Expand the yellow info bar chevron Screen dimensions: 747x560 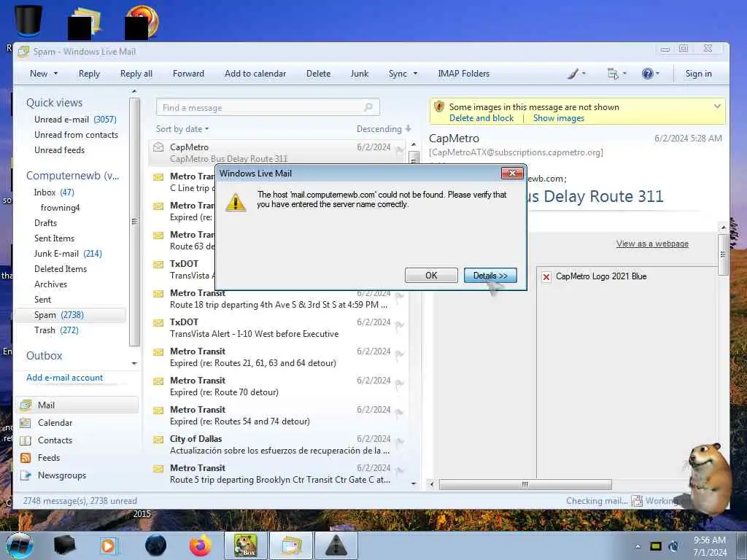717,106
